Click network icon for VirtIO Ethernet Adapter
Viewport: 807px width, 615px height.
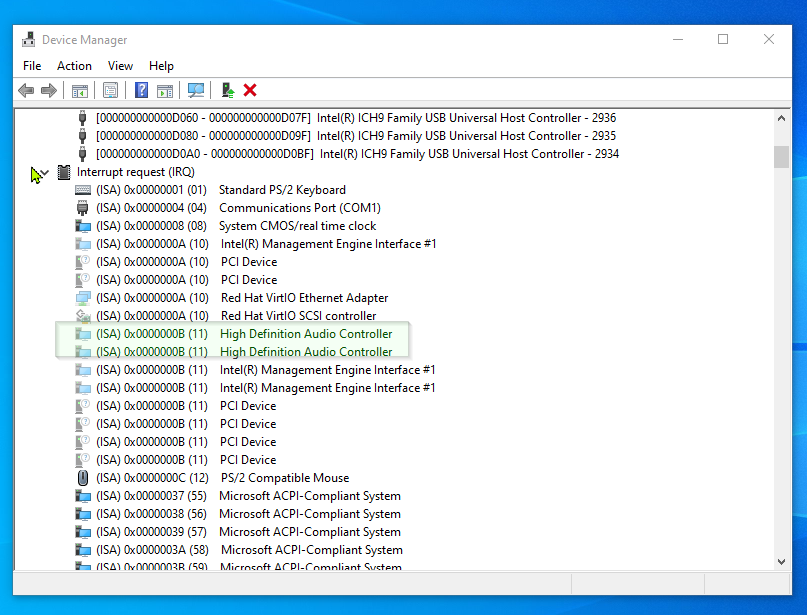pos(83,298)
